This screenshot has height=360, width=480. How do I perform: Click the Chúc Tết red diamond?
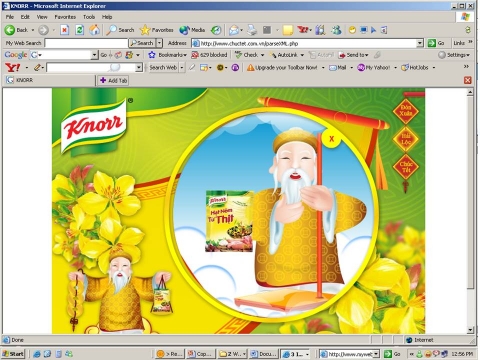406,167
